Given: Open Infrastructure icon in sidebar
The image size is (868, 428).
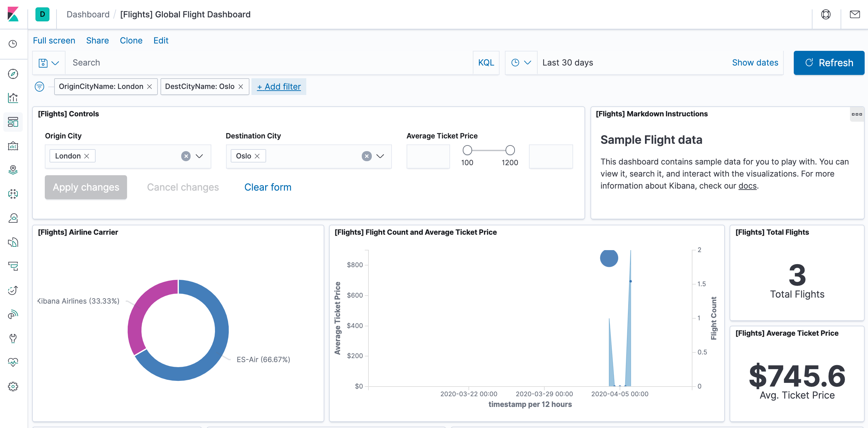Looking at the screenshot, I should (x=13, y=218).
